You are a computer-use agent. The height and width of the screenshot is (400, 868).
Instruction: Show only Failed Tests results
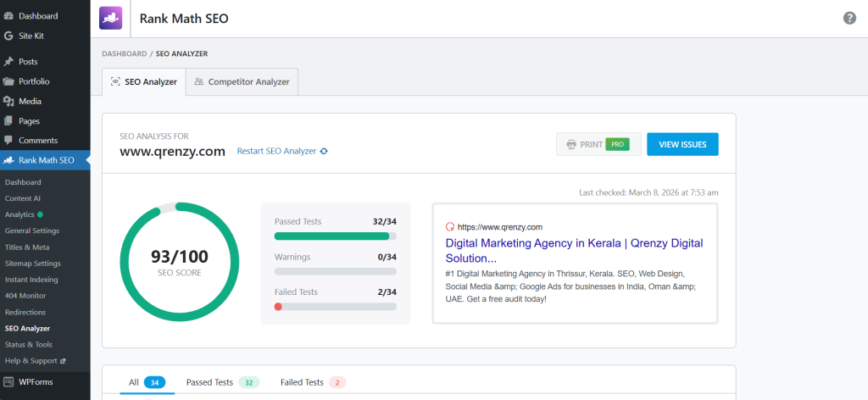coord(313,382)
